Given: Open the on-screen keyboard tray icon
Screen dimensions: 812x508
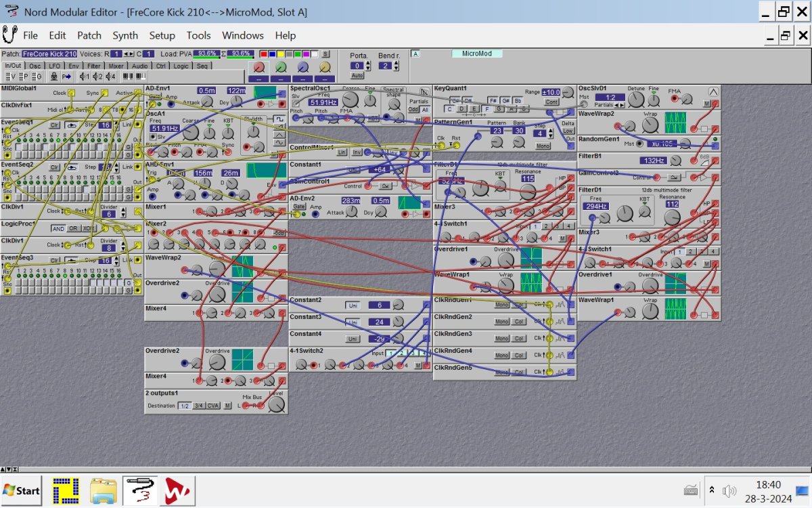Looking at the screenshot, I should 692,490.
